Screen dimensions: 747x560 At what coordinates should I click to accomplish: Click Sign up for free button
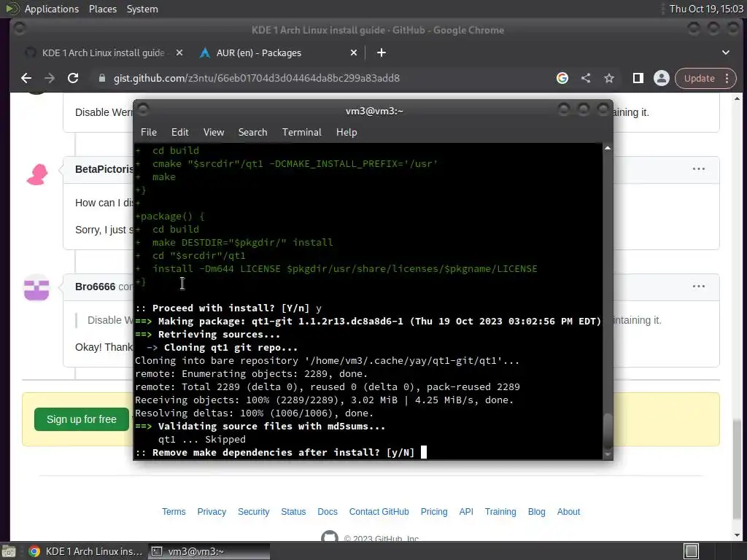pos(82,419)
